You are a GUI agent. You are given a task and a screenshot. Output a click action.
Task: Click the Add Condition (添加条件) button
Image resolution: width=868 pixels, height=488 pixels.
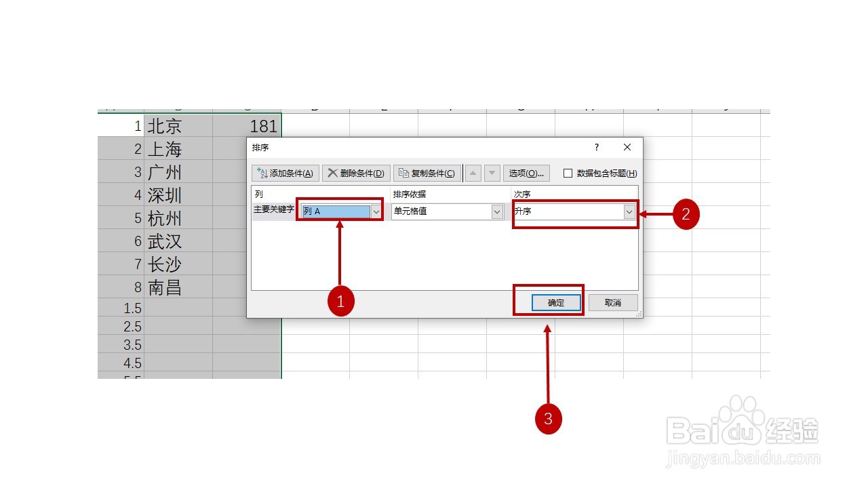click(285, 174)
